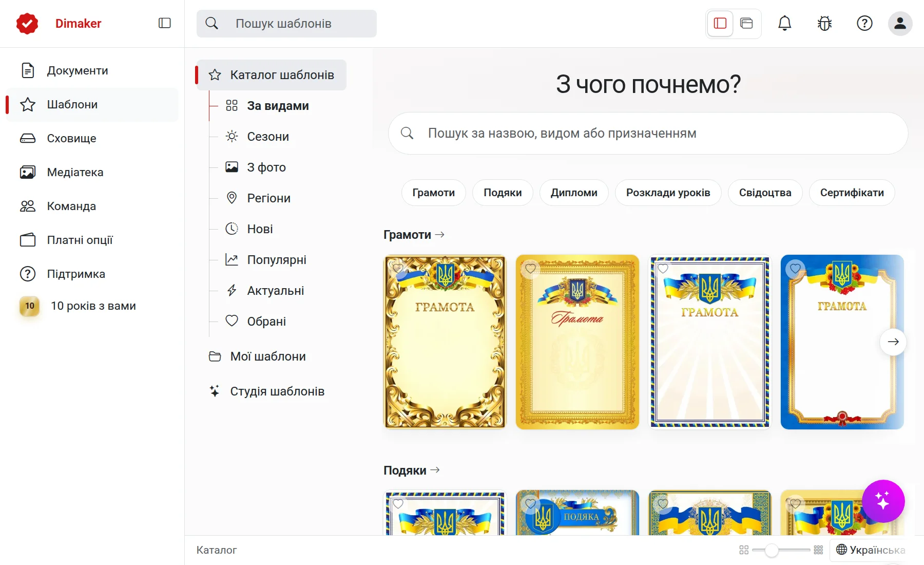Focus the main template search field
924x565 pixels.
pos(648,134)
